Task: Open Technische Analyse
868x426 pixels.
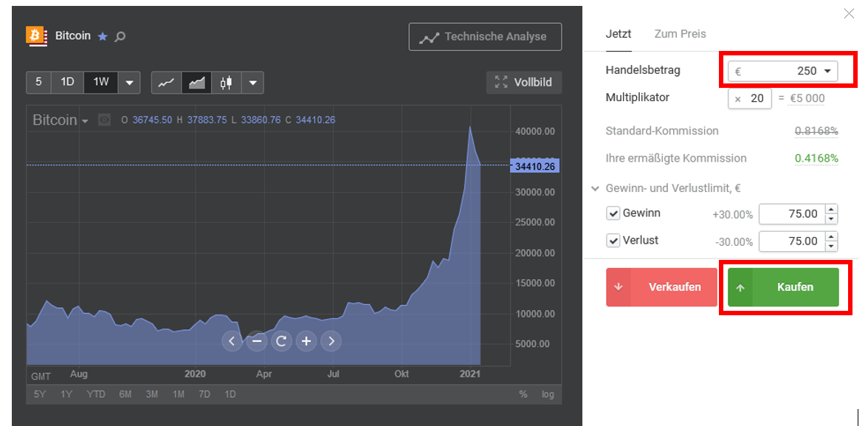Action: click(486, 37)
